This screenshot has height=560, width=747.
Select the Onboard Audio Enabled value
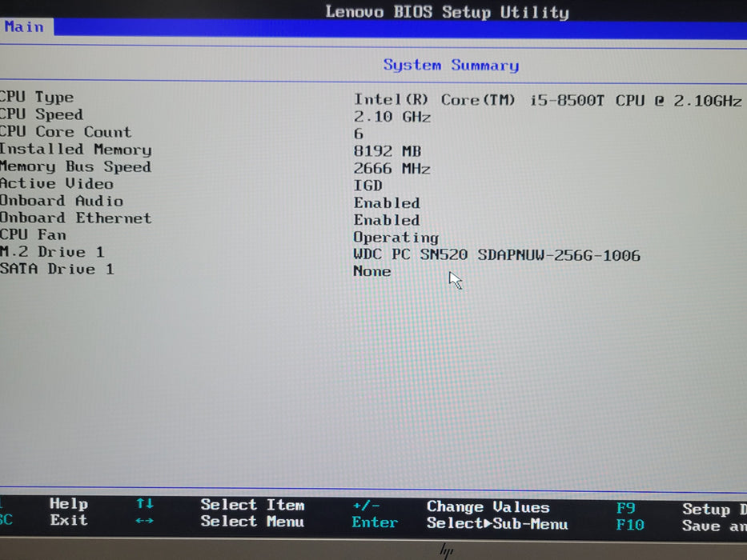coord(387,203)
